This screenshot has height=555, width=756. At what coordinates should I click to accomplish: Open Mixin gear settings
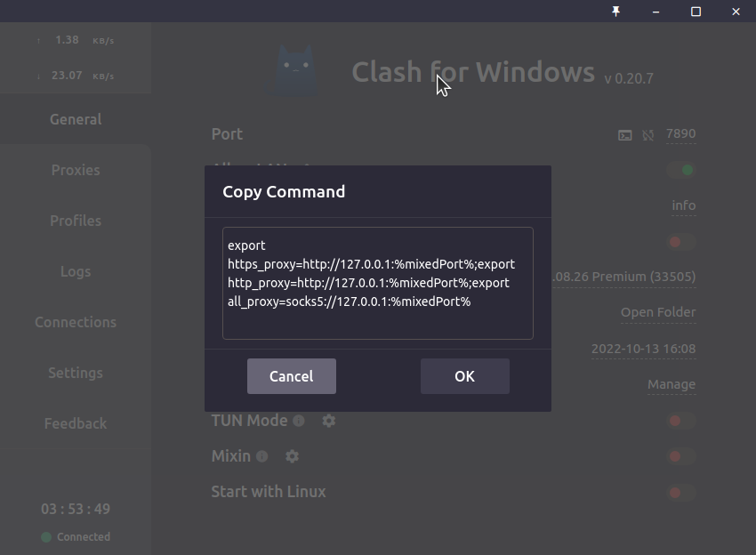[293, 456]
